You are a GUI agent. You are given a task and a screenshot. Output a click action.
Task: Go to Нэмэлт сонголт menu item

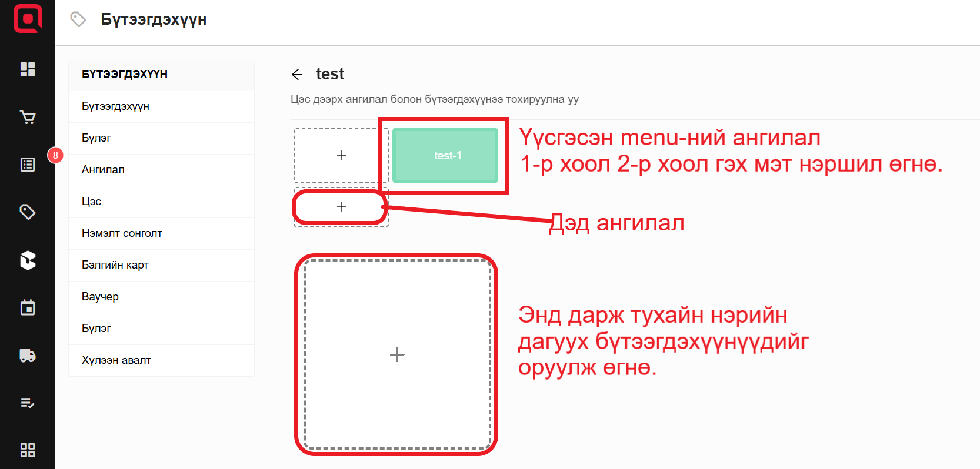pos(122,233)
